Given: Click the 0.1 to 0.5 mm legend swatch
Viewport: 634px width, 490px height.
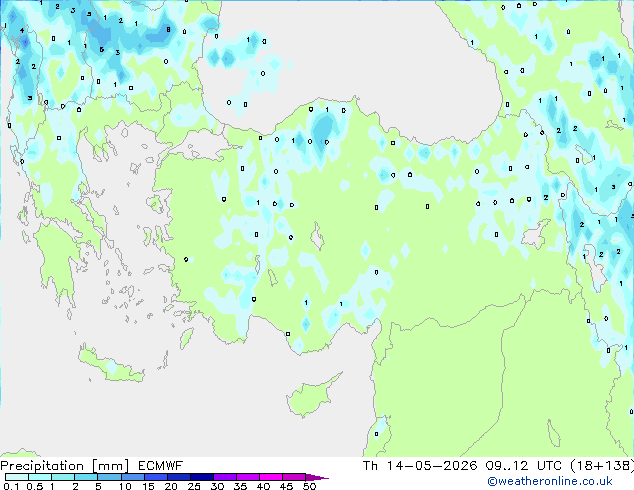Looking at the screenshot, I should click(17, 477).
